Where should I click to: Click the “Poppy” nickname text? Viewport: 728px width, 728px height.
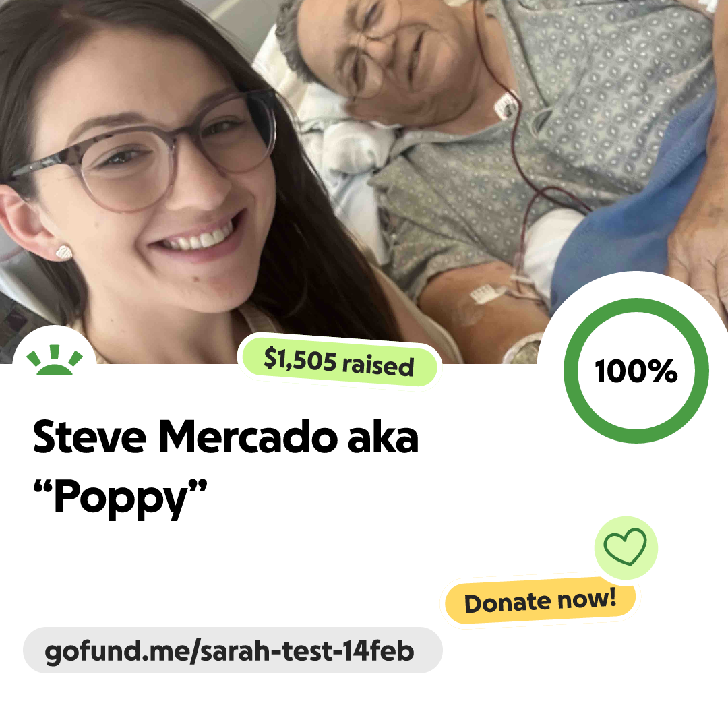(120, 497)
